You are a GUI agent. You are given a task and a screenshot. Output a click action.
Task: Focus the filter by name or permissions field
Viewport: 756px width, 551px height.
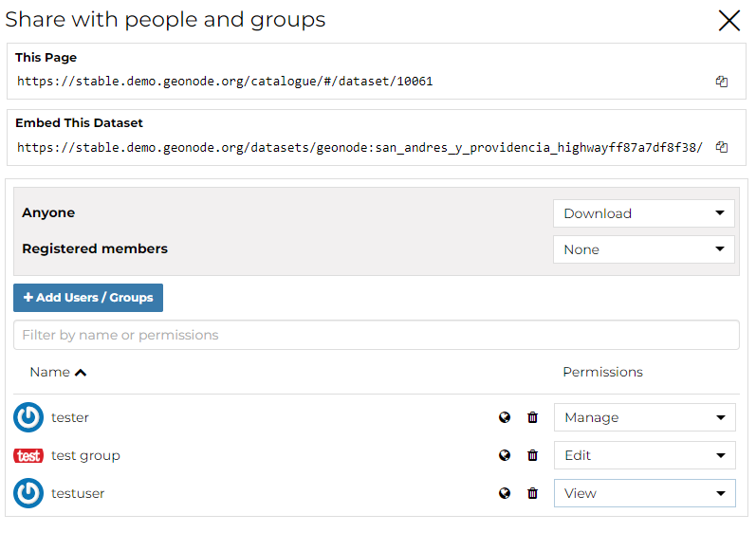(376, 335)
